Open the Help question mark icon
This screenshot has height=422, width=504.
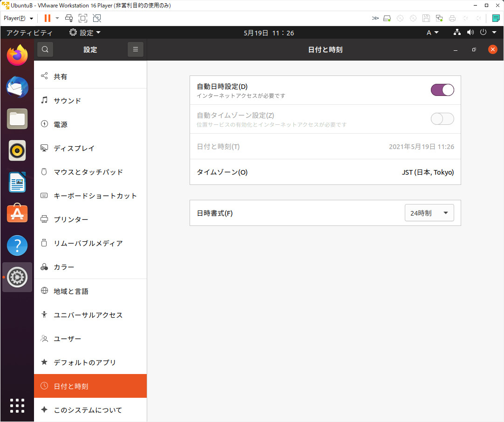(x=17, y=245)
